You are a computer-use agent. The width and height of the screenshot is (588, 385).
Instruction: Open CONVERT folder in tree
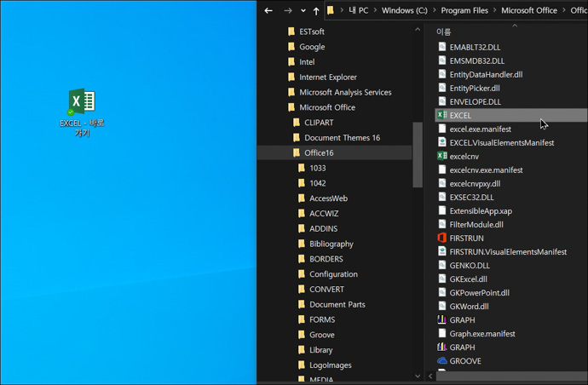click(x=326, y=290)
